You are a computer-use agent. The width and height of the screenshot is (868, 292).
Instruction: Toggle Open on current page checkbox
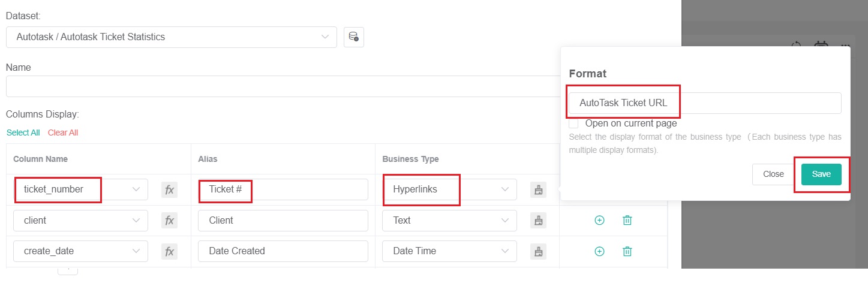573,124
